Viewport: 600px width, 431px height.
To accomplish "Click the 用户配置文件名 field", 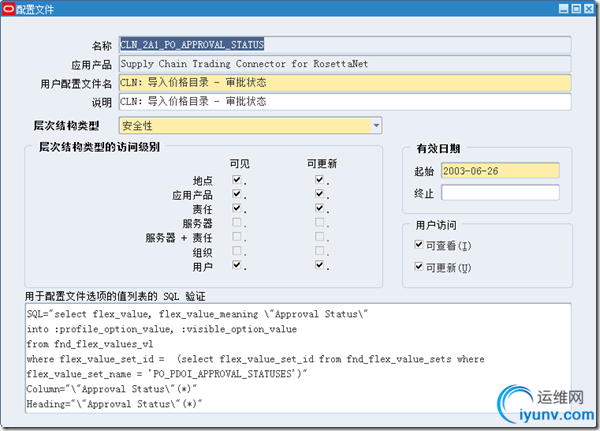I will click(345, 83).
